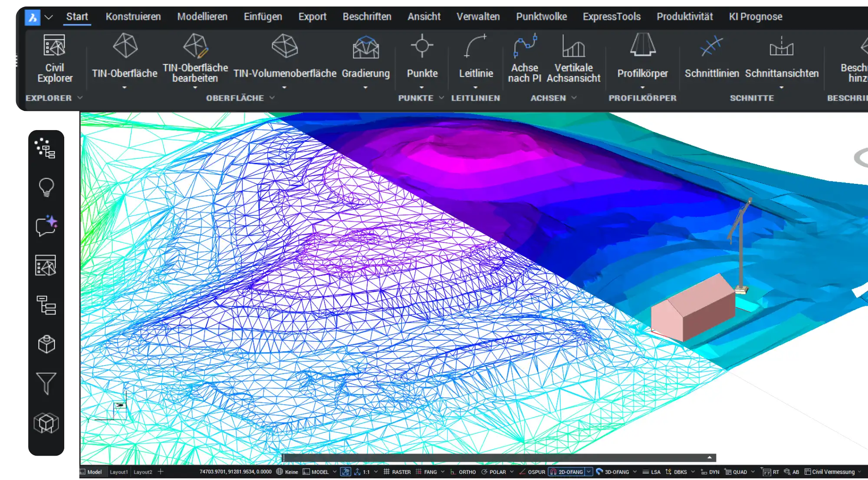Open the filter funnel panel
Viewport: 868px width, 480px height.
[x=46, y=383]
